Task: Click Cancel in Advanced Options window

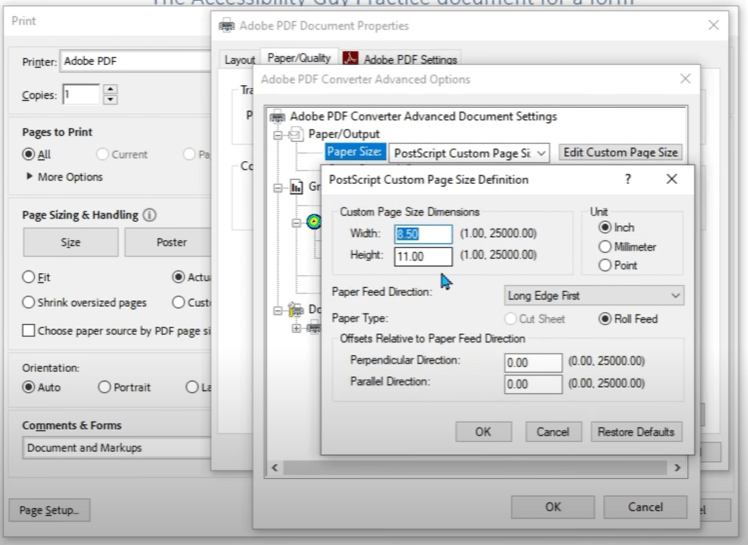Action: click(645, 507)
